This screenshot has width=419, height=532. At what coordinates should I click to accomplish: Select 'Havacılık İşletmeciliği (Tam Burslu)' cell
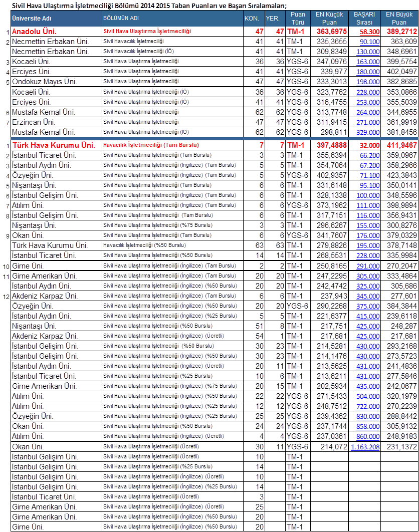172,145
